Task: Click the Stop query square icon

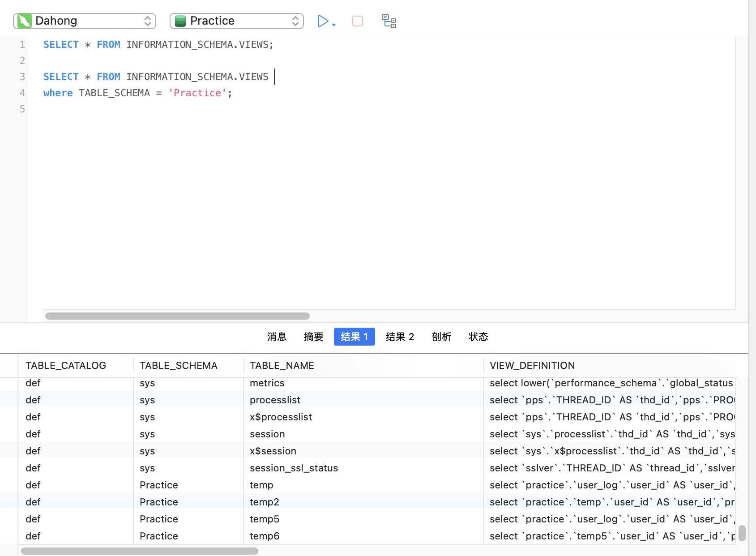Action: pos(358,21)
